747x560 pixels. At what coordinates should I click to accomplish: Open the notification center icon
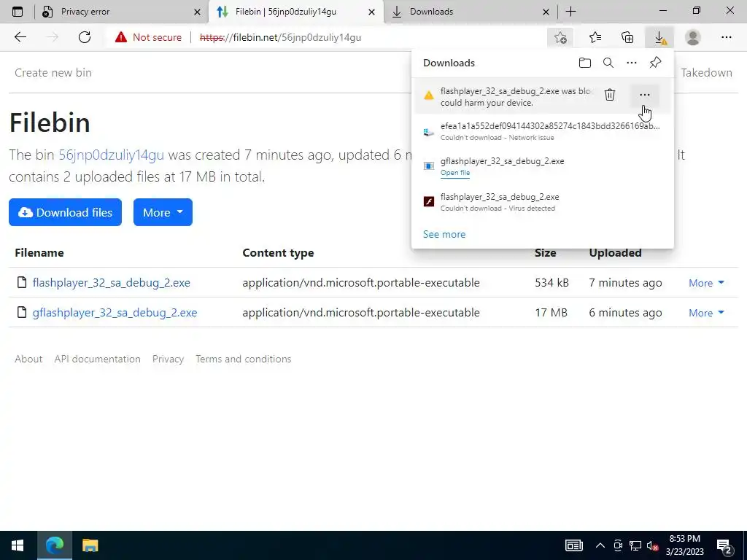point(724,545)
